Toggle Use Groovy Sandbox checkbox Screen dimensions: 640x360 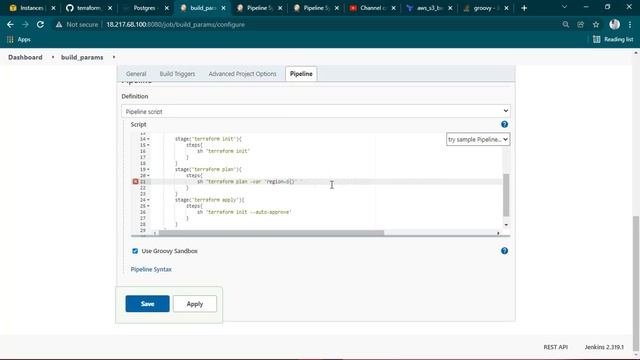[135, 251]
